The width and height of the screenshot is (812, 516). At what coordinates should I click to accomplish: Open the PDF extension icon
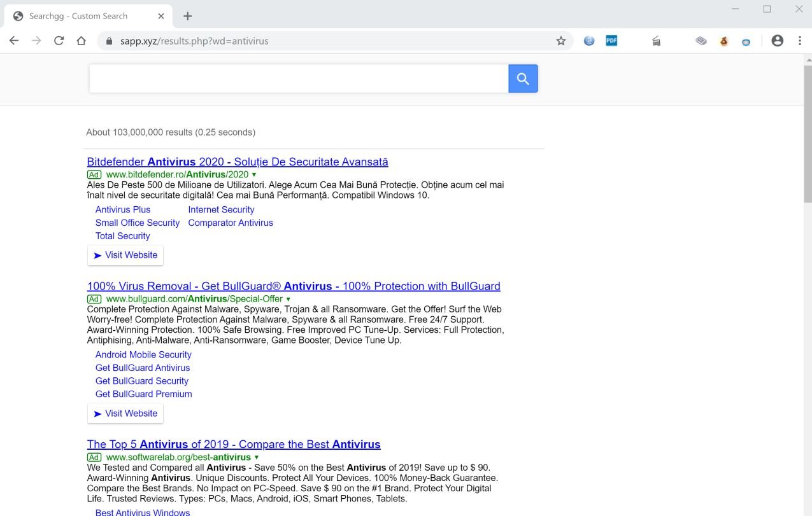coord(611,41)
